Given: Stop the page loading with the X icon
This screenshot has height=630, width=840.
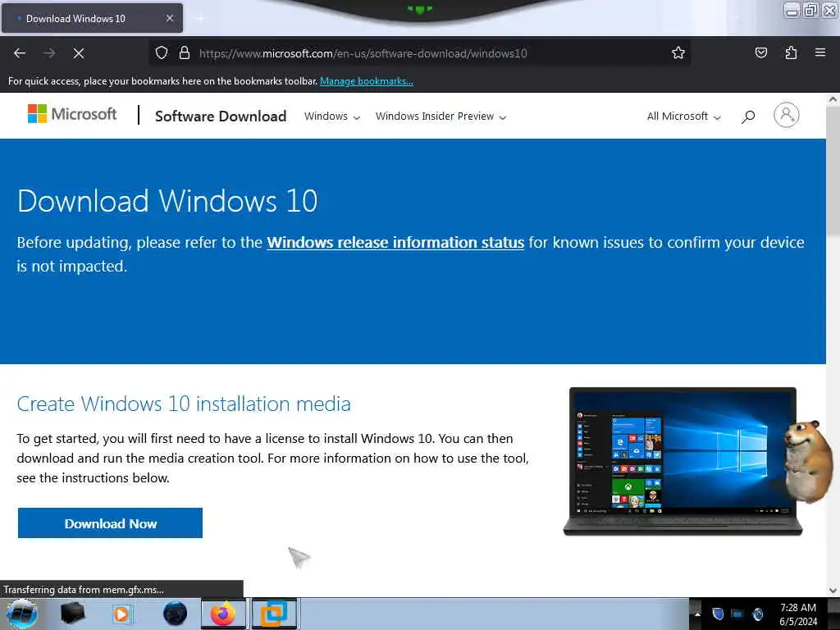Looking at the screenshot, I should [x=79, y=53].
